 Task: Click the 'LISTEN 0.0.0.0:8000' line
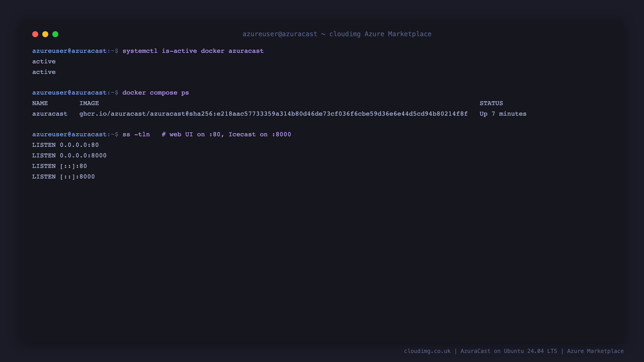(69, 155)
